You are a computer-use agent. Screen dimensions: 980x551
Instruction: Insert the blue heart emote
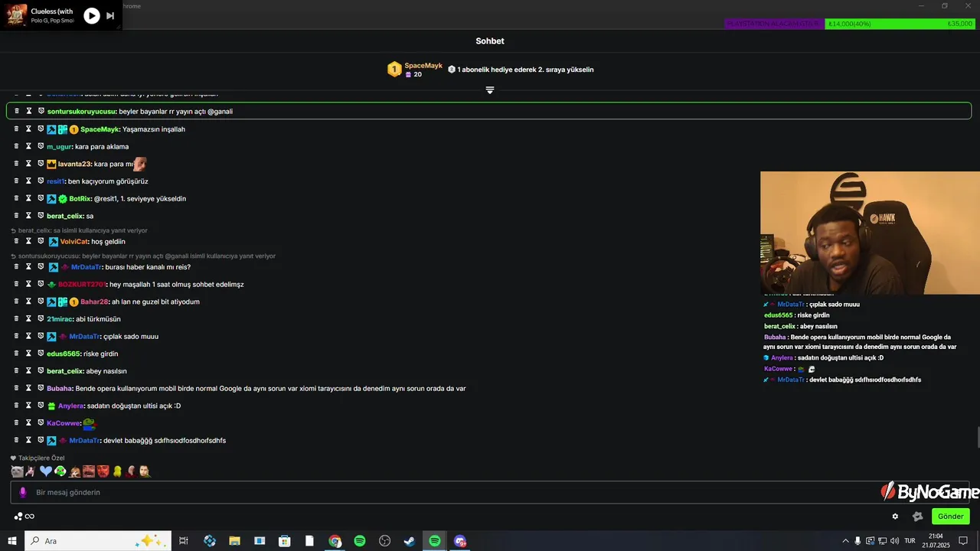(46, 471)
